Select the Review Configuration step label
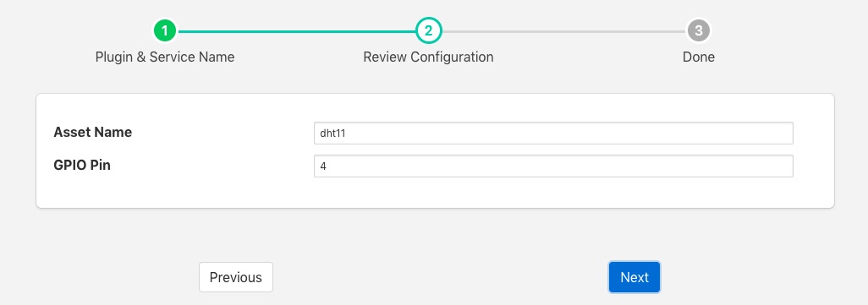This screenshot has height=305, width=868. [428, 57]
